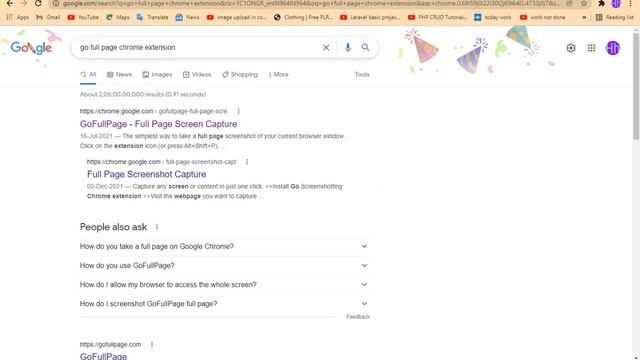Open News bookmark in bookmarks bar
Image resolution: width=640 pixels, height=360 pixels.
tap(187, 17)
